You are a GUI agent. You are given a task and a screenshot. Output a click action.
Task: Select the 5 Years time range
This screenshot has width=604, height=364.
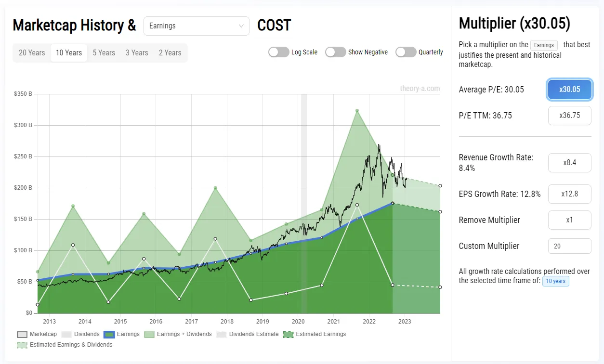pyautogui.click(x=104, y=52)
